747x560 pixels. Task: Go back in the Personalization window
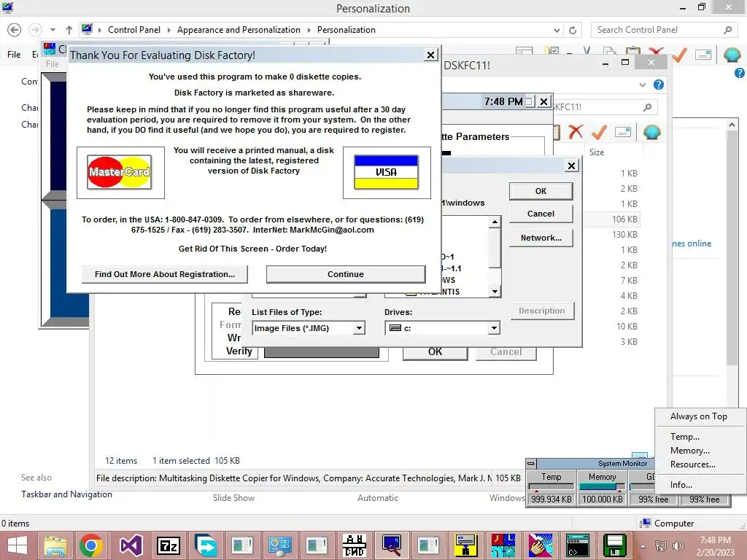[x=15, y=30]
